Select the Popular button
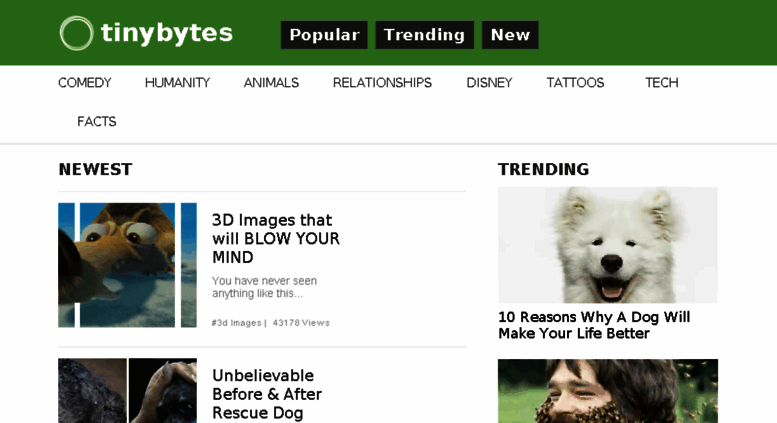The image size is (777, 423). point(324,35)
